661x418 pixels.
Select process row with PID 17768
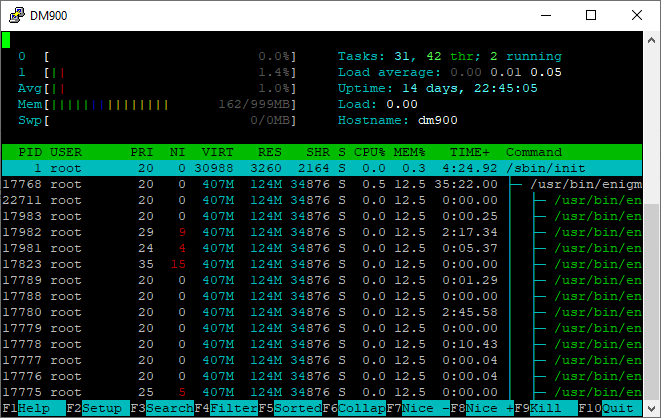[320, 184]
